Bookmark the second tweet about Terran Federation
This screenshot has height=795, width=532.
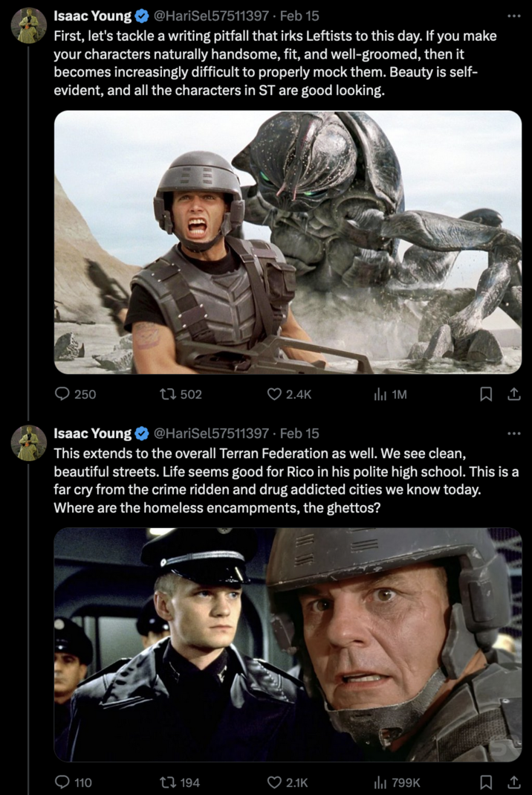486,782
